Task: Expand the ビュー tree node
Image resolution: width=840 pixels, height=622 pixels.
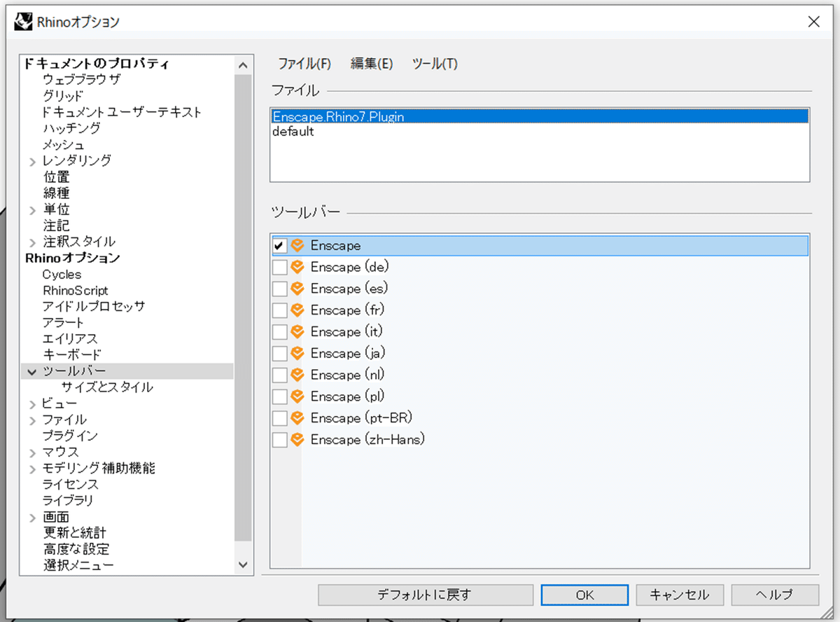Action: point(32,404)
